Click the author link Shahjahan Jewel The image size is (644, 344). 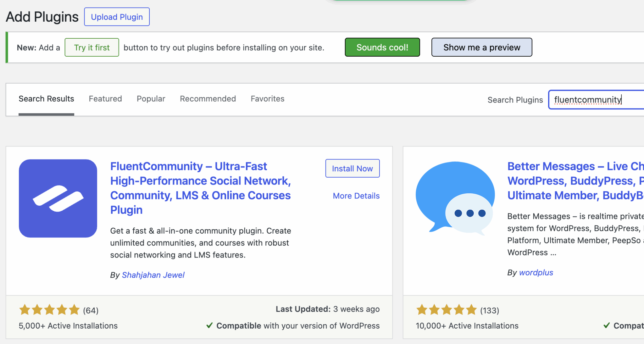pos(153,275)
